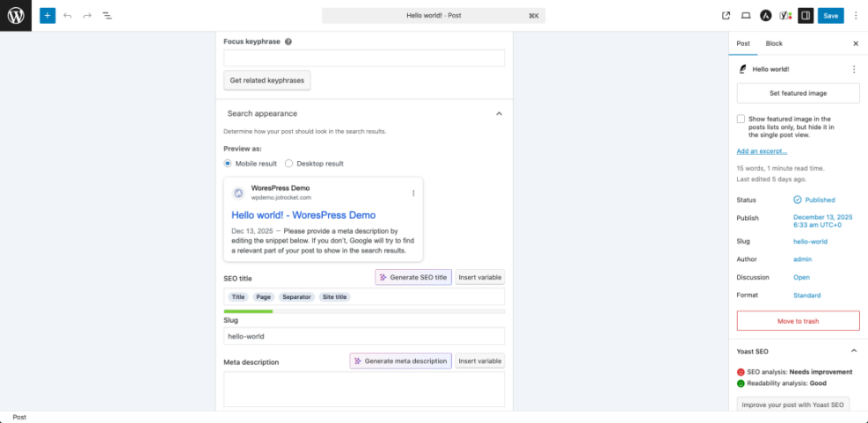Click Generate SEO title
868x423 pixels.
tap(413, 277)
